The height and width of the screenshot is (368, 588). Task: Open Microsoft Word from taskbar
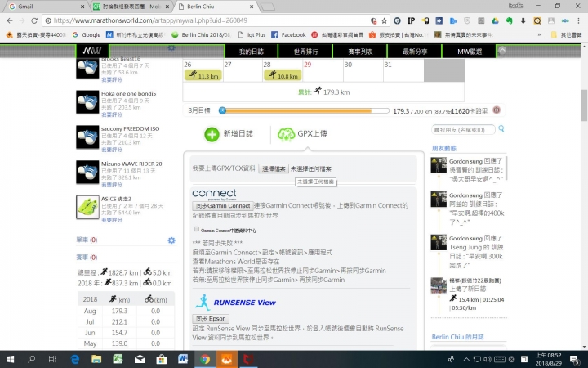[183, 359]
